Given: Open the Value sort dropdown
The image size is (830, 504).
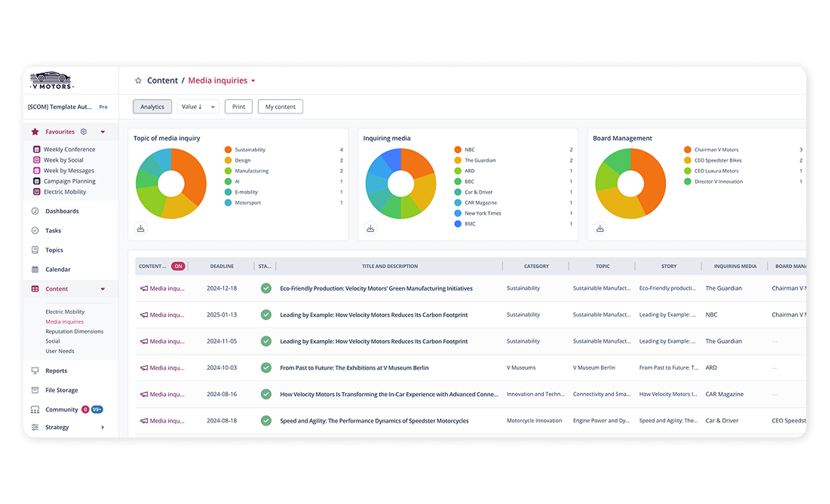Looking at the screenshot, I should [x=198, y=107].
